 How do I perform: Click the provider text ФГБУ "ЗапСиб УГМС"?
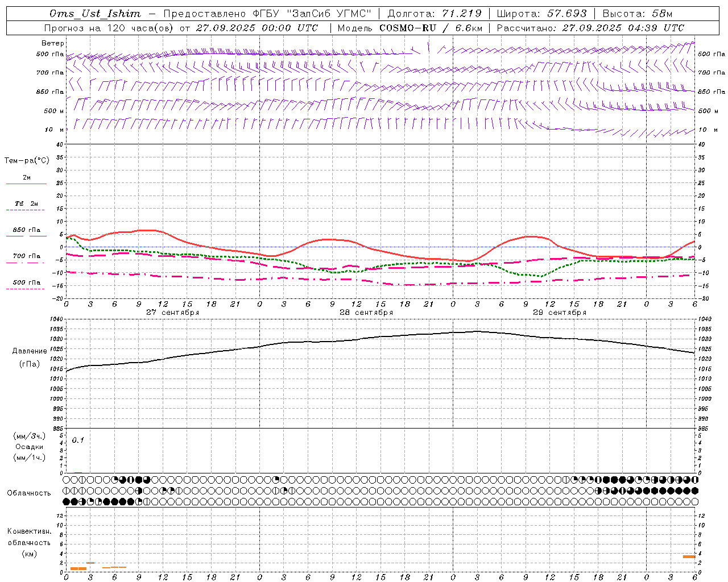point(312,14)
